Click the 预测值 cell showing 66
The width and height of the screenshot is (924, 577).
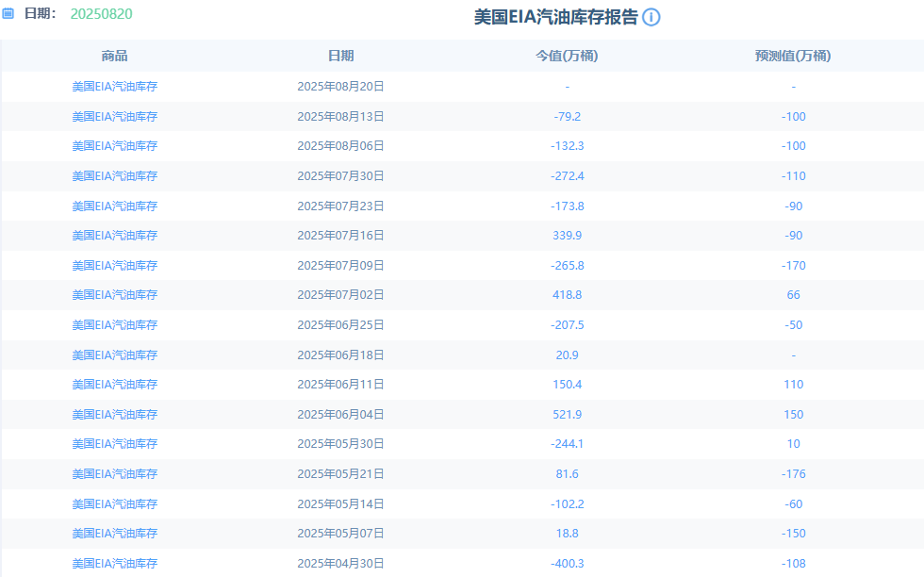click(x=794, y=295)
